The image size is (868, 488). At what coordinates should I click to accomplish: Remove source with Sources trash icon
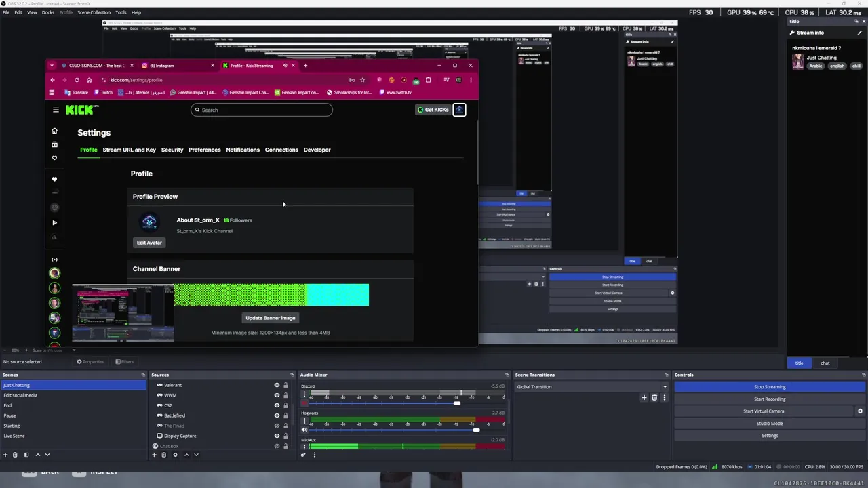[163, 455]
